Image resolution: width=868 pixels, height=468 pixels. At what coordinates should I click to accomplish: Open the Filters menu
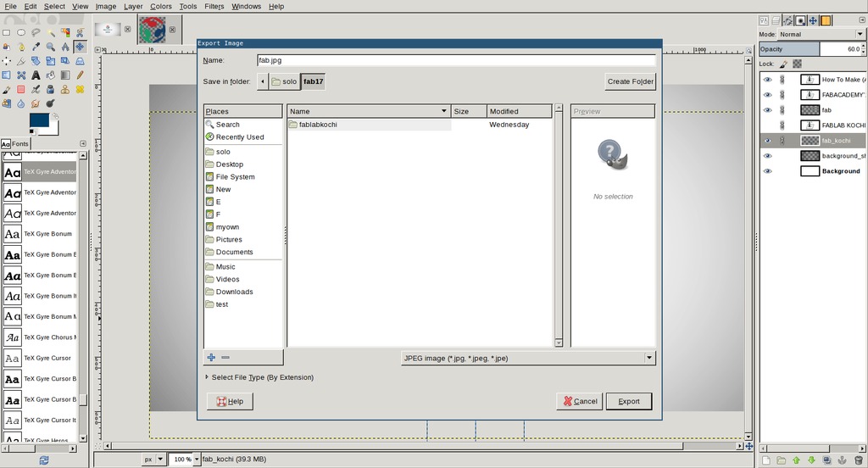(214, 6)
